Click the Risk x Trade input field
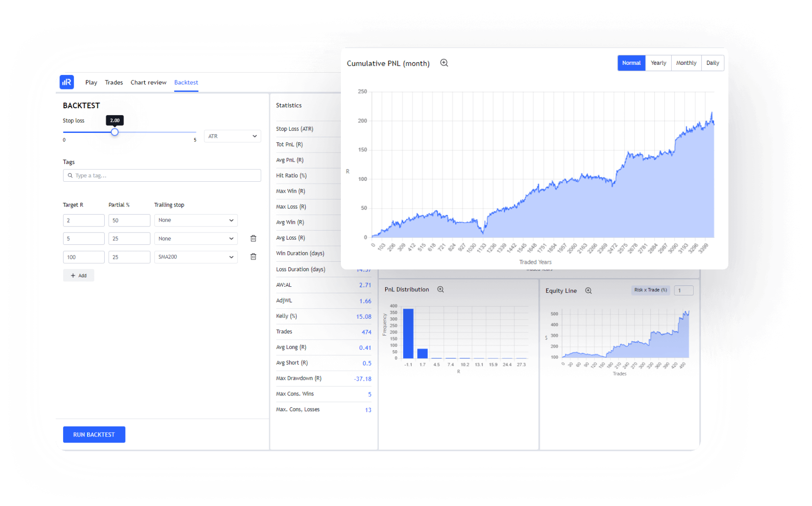This screenshot has width=812, height=506. click(684, 290)
